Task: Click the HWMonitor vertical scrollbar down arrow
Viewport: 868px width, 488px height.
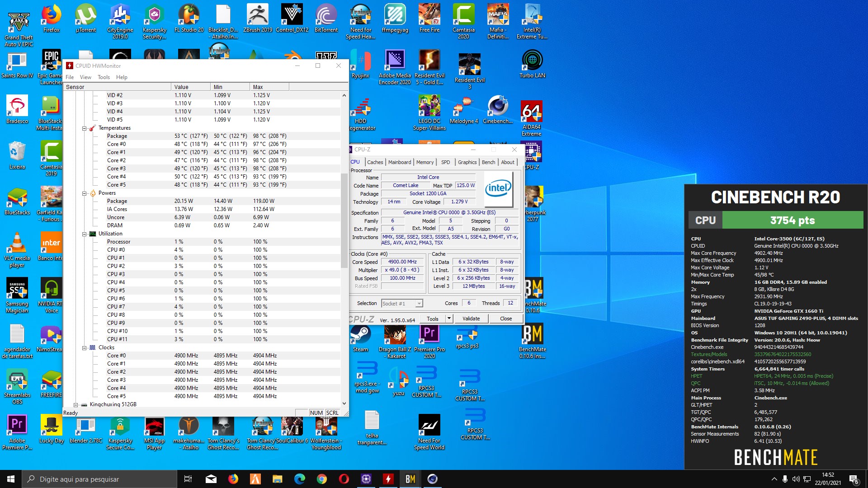Action: (344, 404)
